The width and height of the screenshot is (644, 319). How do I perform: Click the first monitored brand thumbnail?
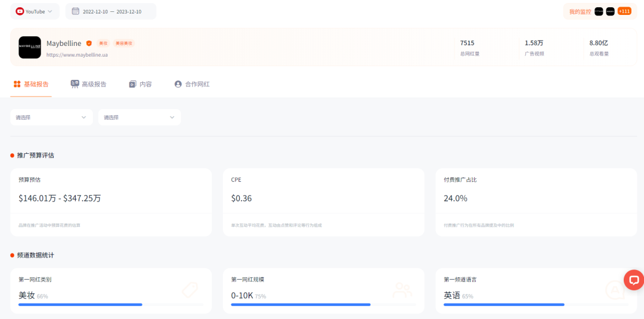599,11
